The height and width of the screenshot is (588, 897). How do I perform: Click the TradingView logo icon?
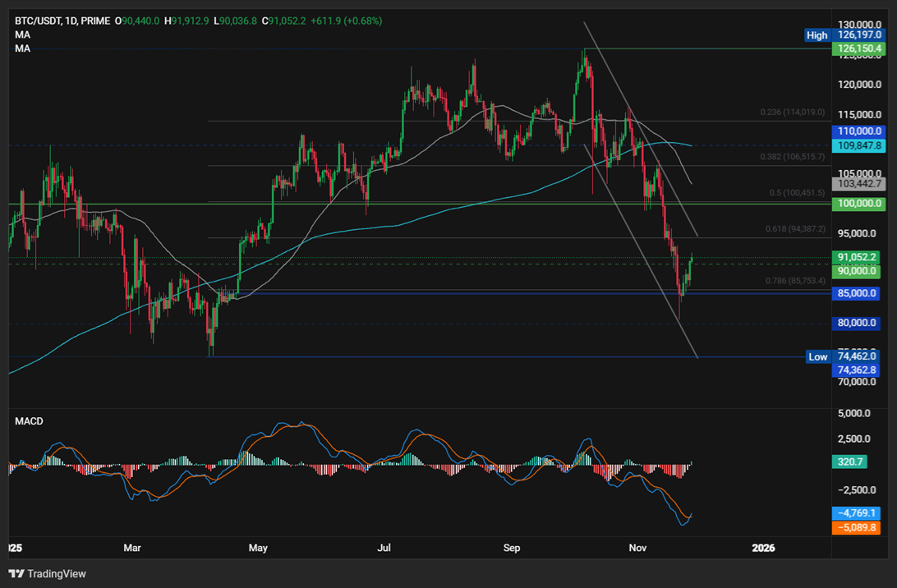15,573
